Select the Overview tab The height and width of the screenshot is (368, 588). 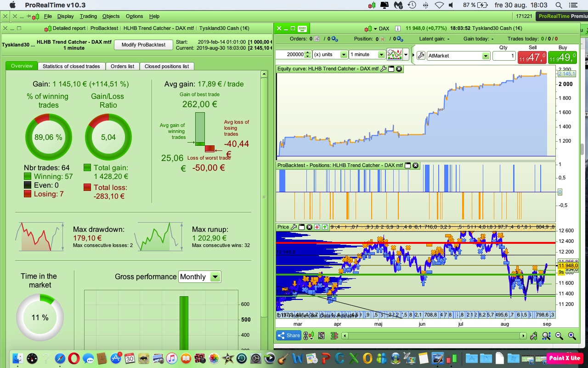click(22, 66)
